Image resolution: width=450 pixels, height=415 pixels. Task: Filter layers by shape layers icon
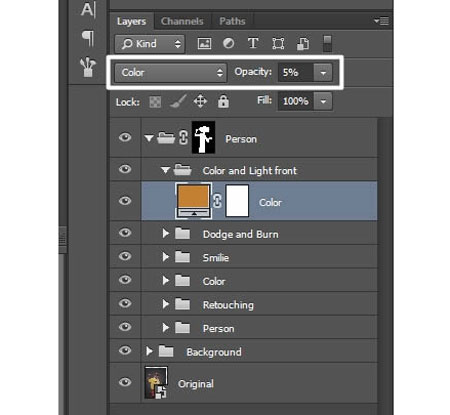[278, 44]
